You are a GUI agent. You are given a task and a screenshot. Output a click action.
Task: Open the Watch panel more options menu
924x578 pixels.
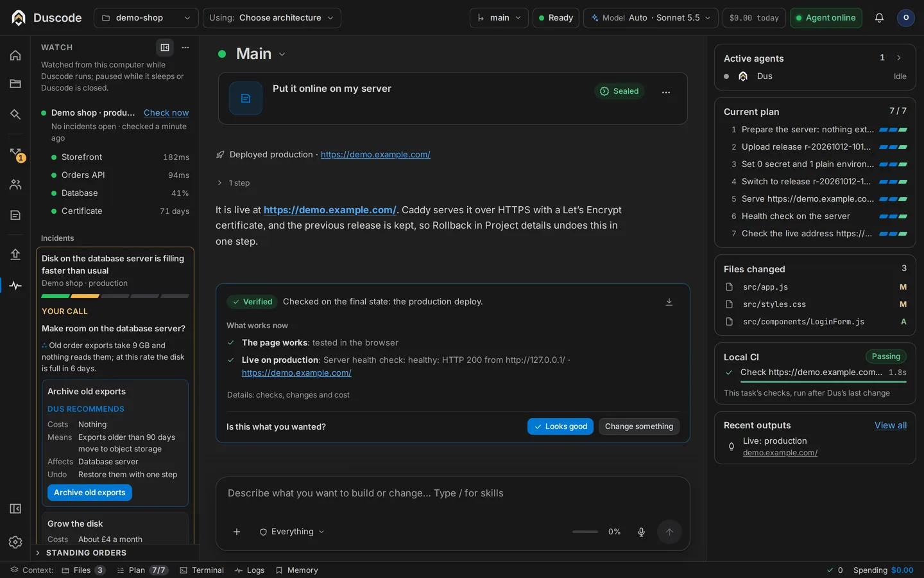[185, 48]
